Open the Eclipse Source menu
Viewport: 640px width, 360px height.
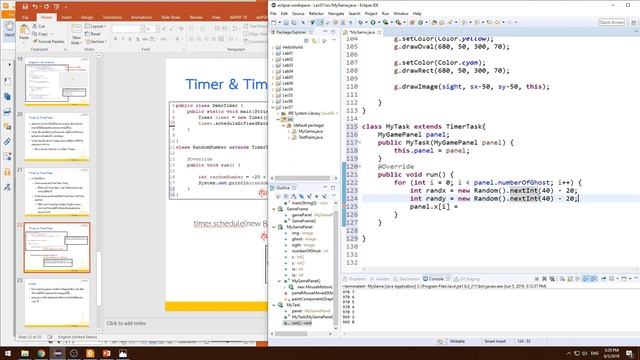coord(298,13)
